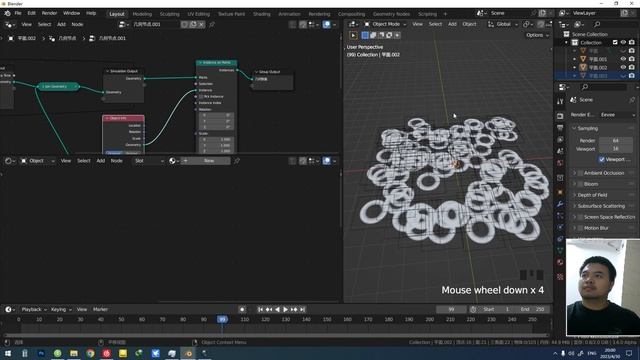Viewport: 640px width, 360px height.
Task: Switch to the Shading workspace tab
Action: 262,14
